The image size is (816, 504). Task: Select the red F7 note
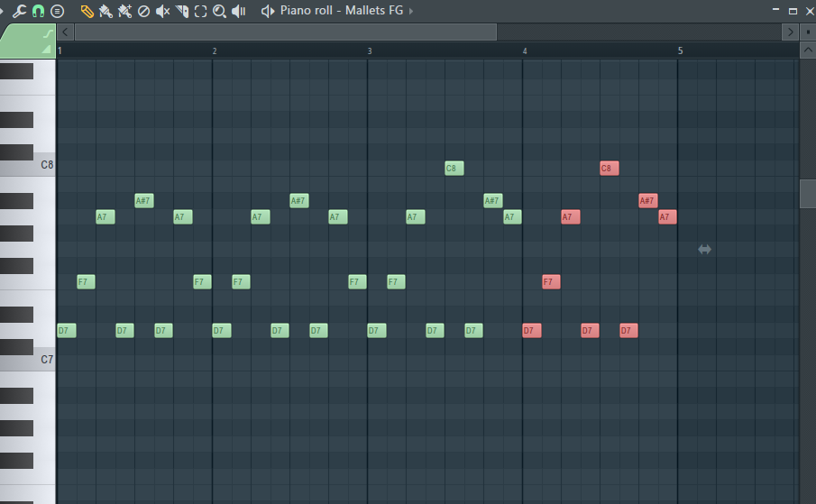[551, 282]
